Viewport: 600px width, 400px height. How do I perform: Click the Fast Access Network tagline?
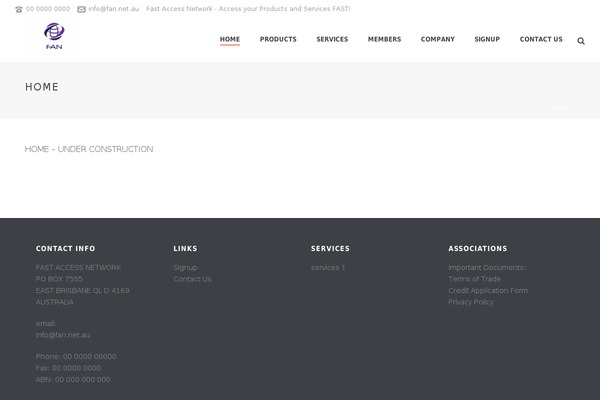click(248, 9)
